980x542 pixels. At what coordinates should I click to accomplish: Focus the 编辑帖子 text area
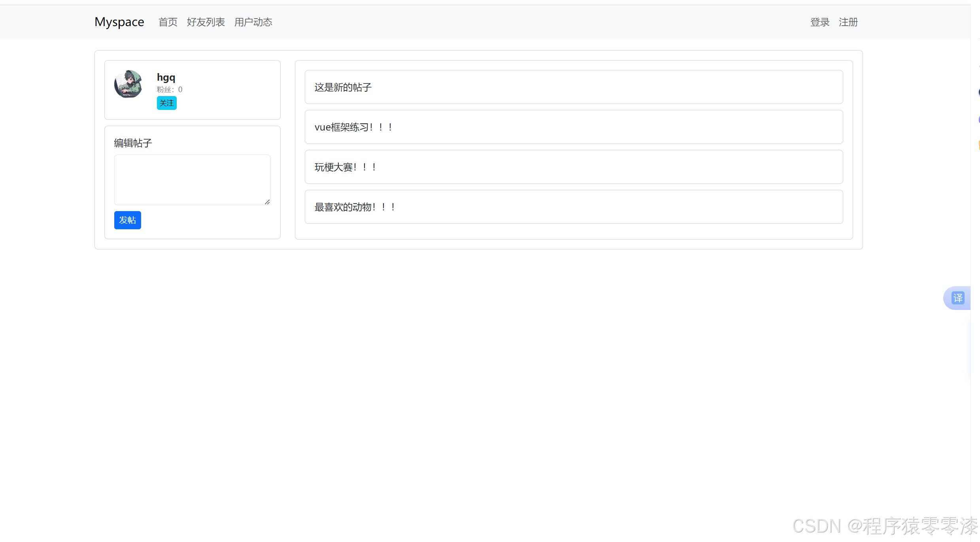click(192, 180)
